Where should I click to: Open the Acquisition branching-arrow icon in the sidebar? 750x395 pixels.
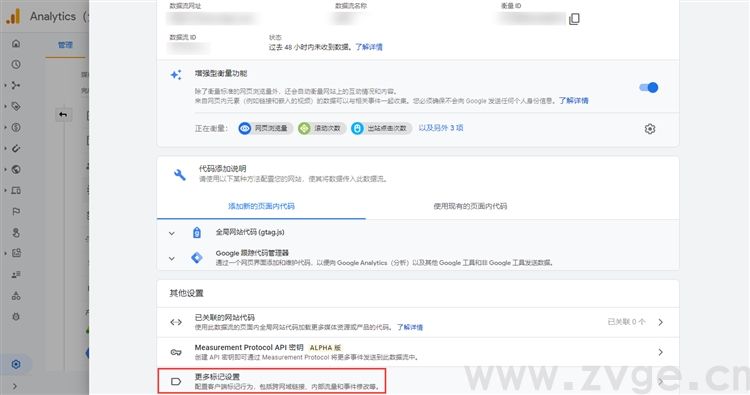pos(16,85)
